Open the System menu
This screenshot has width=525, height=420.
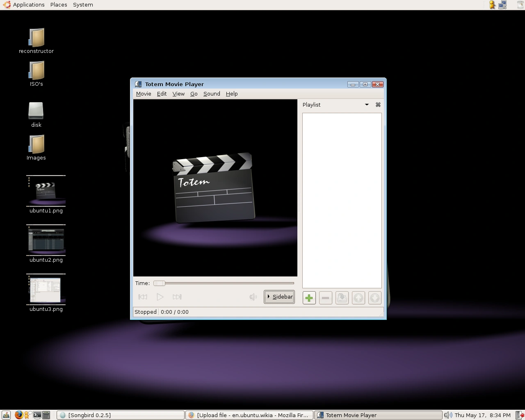[83, 5]
